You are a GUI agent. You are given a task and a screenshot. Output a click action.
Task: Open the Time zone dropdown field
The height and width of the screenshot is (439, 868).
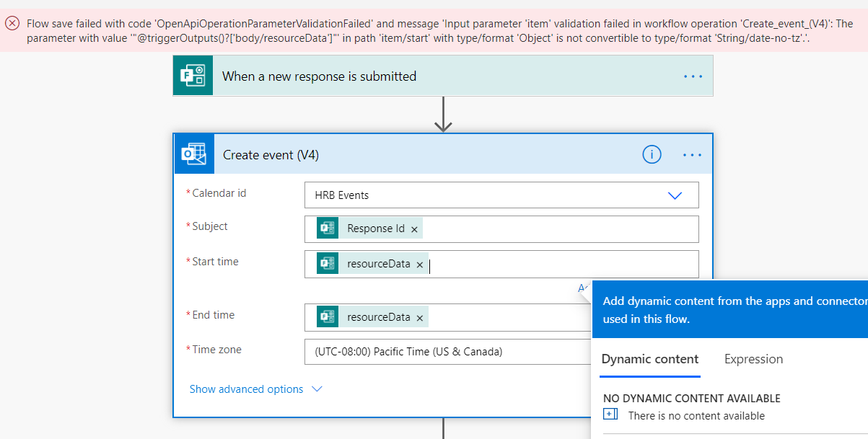[x=448, y=352]
